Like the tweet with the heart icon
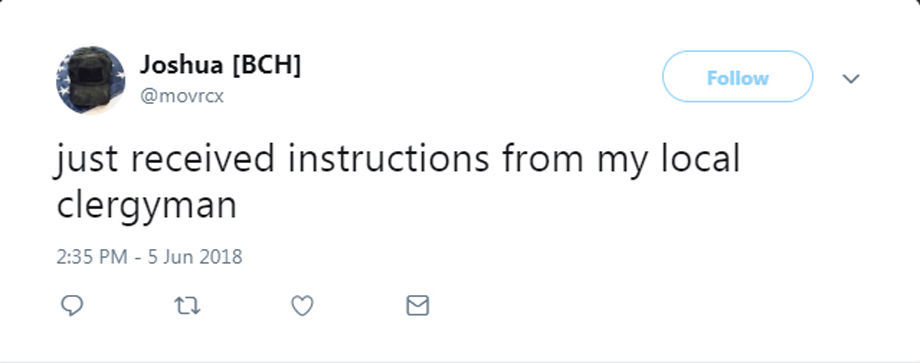The height and width of the screenshot is (363, 920). (302, 306)
